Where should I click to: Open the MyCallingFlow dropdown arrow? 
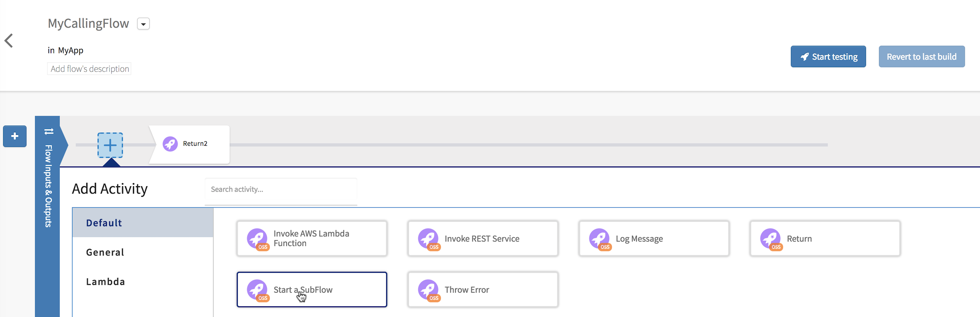[143, 24]
